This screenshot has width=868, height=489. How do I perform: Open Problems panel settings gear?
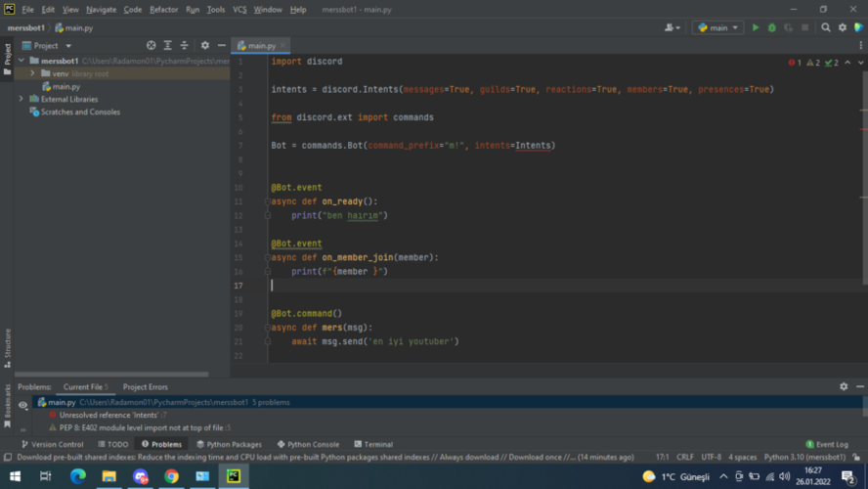point(844,386)
